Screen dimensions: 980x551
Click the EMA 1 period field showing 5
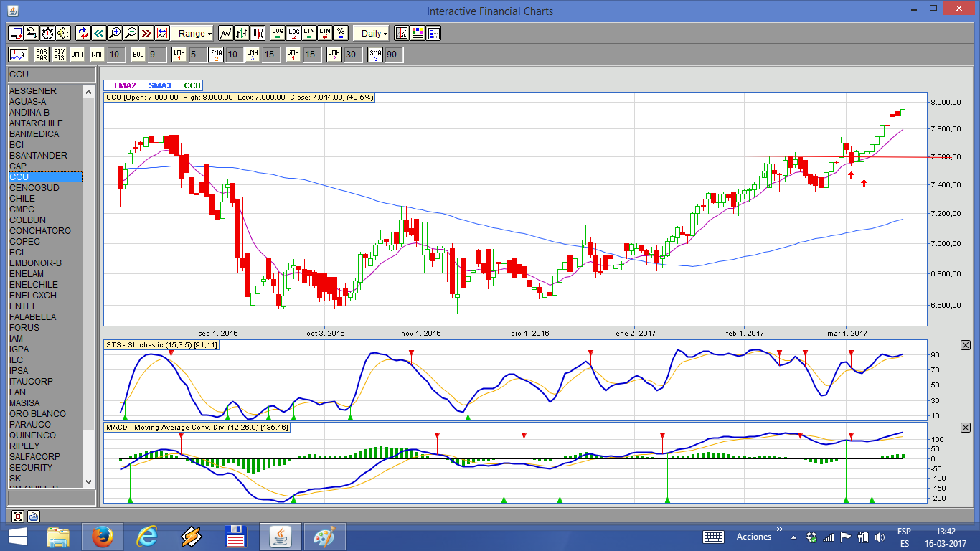[x=197, y=55]
